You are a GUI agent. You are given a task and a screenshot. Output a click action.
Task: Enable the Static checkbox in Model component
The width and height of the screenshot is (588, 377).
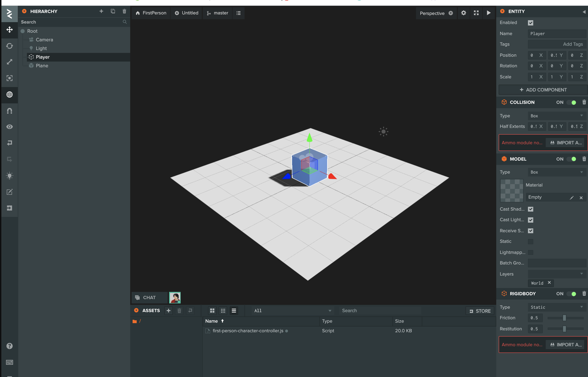[x=531, y=241]
